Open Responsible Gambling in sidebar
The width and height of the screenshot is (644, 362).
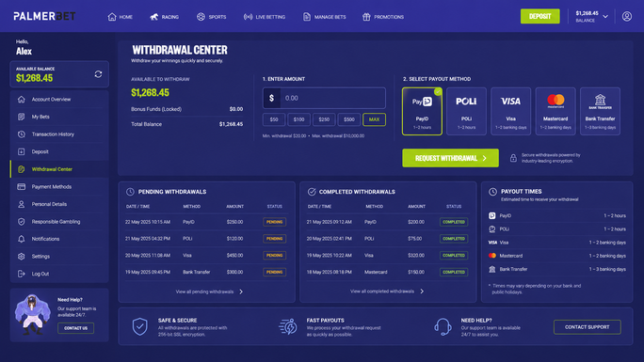59,221
